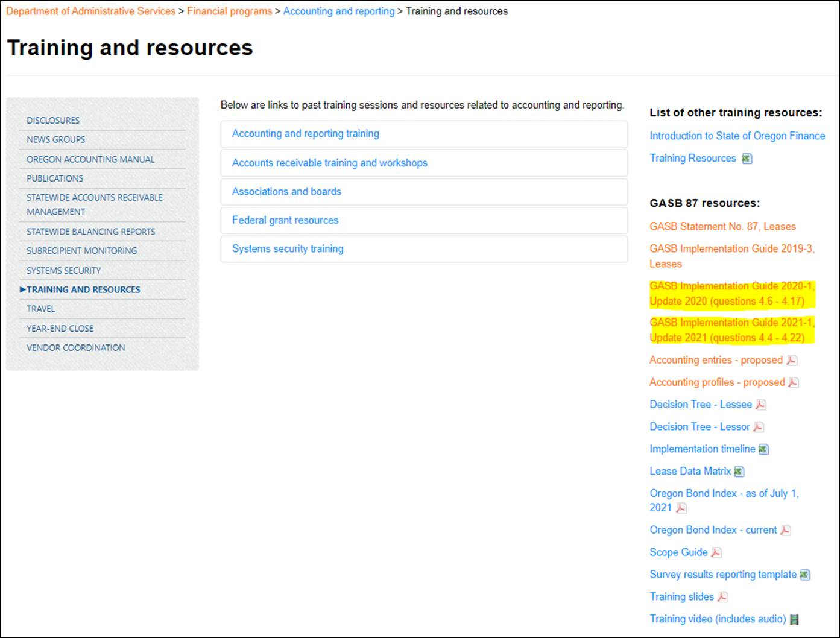Click Financial programs breadcrumb link
The image size is (840, 638).
tap(229, 11)
